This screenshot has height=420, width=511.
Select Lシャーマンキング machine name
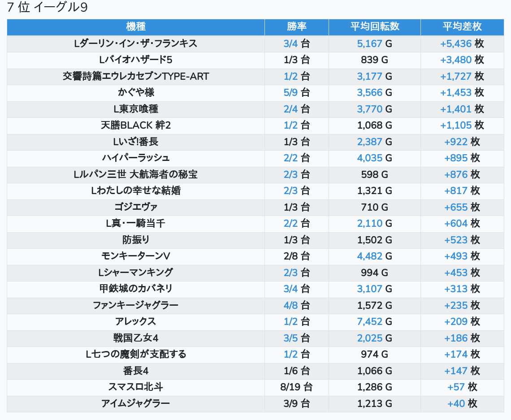click(135, 273)
